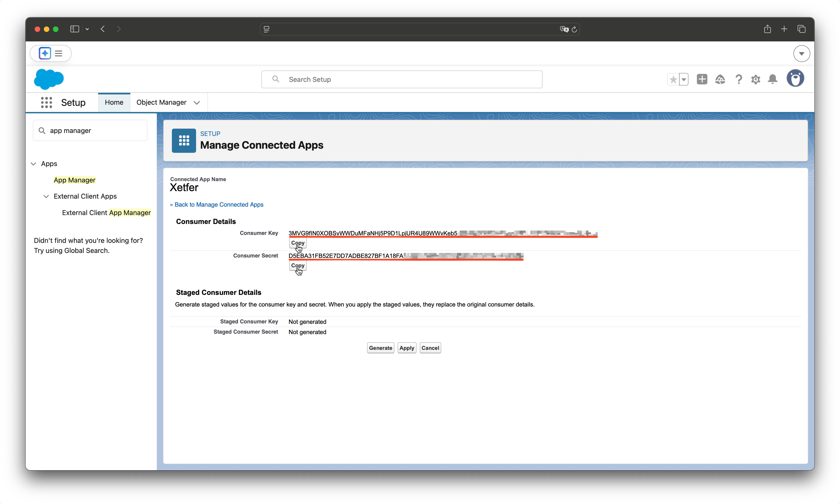
Task: Reload the page in browser toolbar
Action: point(574,29)
